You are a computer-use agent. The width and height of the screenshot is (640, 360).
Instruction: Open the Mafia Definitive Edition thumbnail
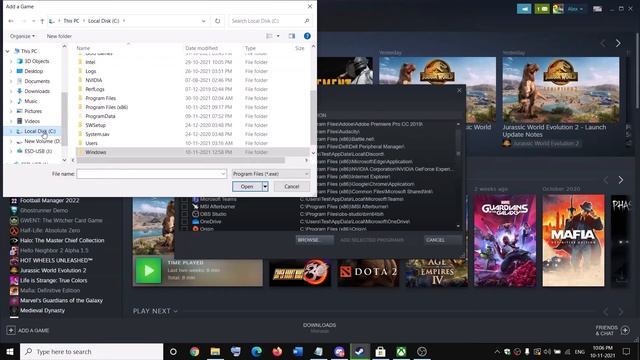(x=573, y=240)
